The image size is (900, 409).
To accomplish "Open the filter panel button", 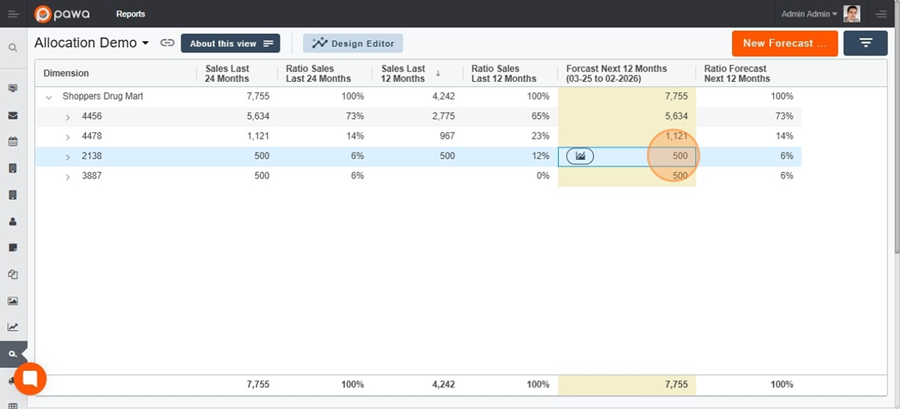I will 866,43.
